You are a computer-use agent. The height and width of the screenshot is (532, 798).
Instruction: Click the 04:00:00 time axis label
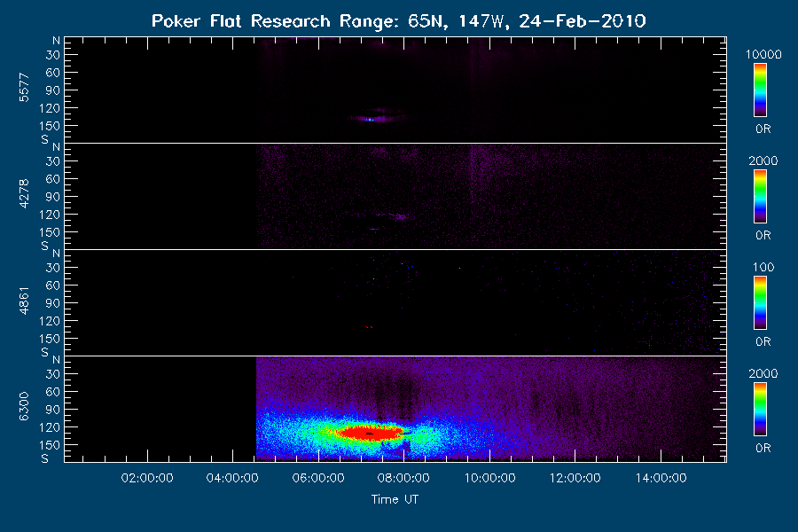(232, 478)
